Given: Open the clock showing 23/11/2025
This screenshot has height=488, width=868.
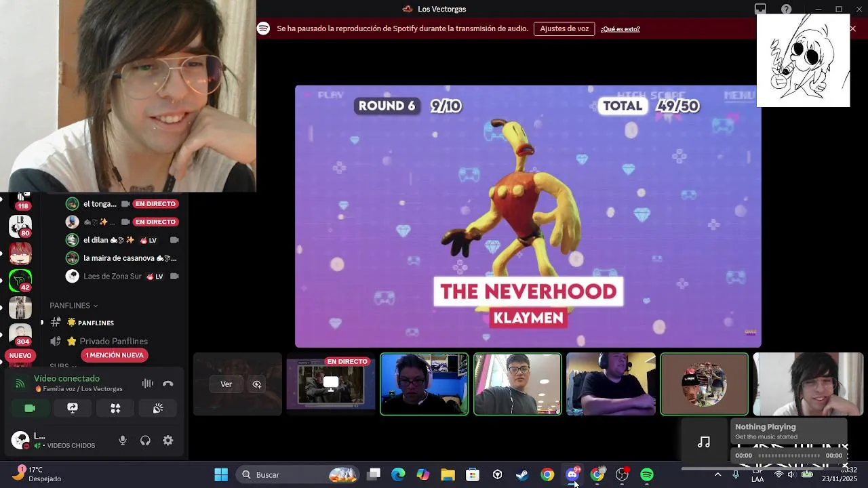Looking at the screenshot, I should tap(840, 474).
